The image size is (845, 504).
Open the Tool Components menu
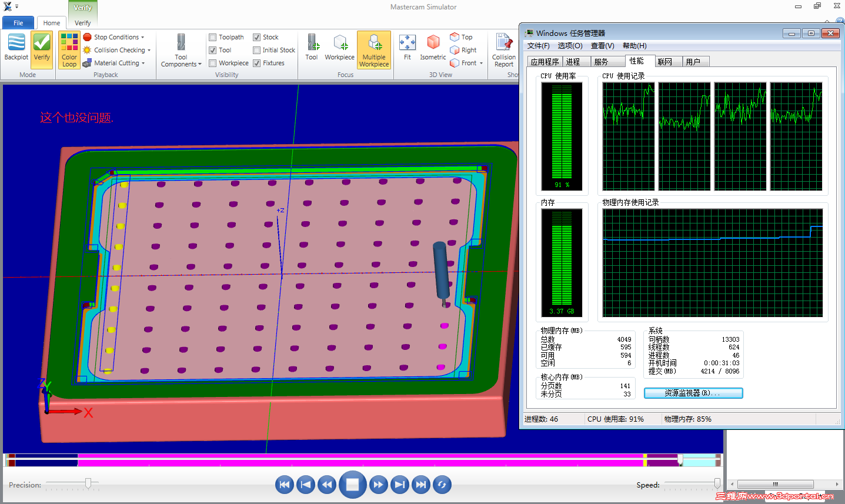point(181,50)
